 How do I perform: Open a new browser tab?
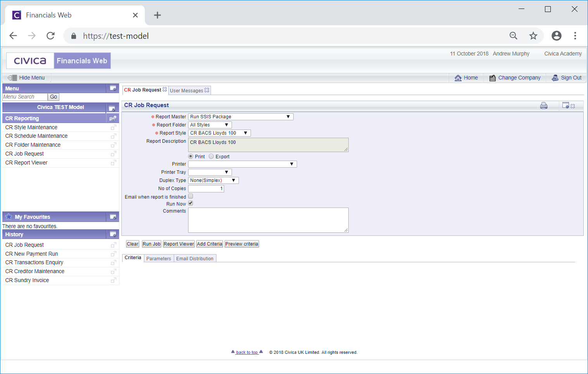[157, 15]
